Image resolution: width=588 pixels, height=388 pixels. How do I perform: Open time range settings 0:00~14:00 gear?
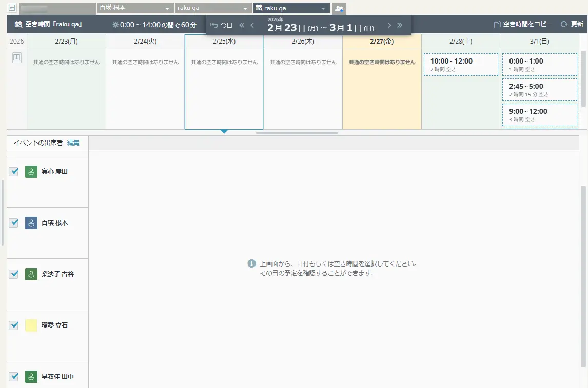pos(154,25)
